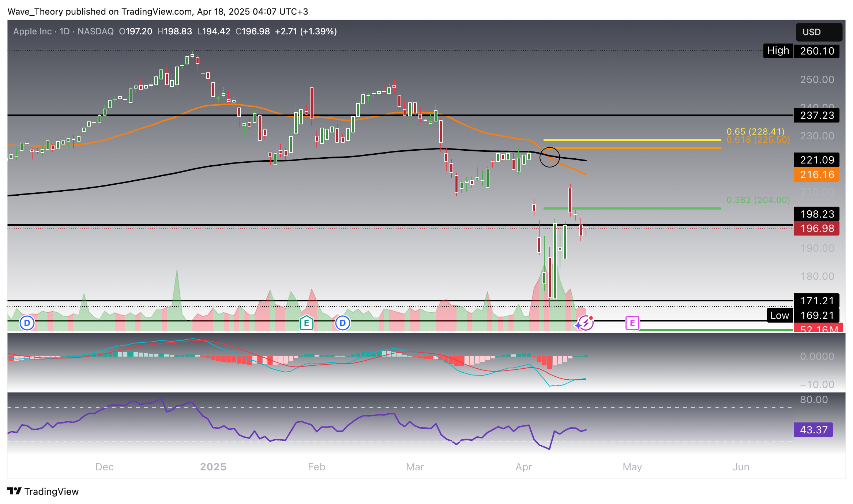Viewport: 853px width, 504px height.
Task: Click the Mar label on the time axis
Action: pyautogui.click(x=415, y=467)
